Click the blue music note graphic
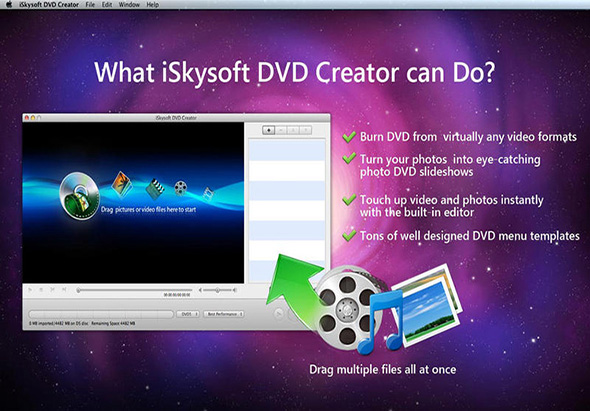 (x=380, y=322)
